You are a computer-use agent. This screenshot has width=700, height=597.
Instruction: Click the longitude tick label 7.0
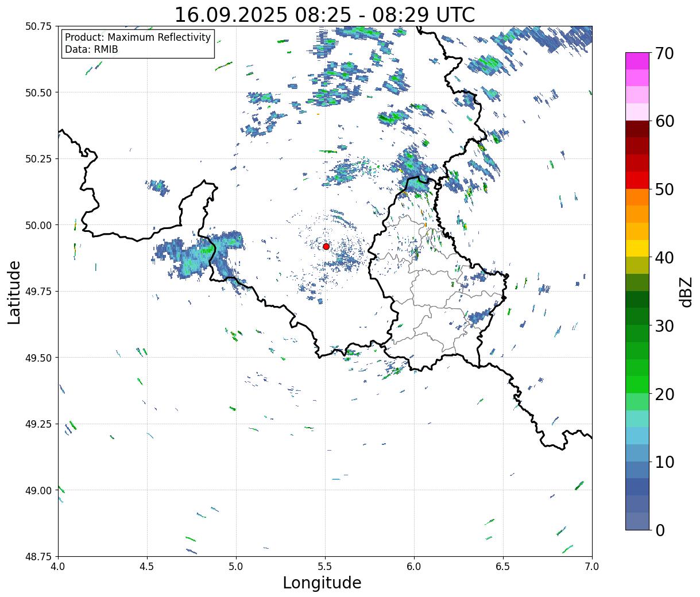coord(592,566)
